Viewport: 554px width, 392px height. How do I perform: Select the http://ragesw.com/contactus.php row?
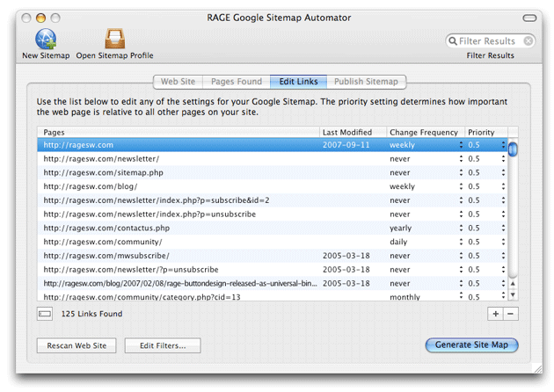(272, 229)
